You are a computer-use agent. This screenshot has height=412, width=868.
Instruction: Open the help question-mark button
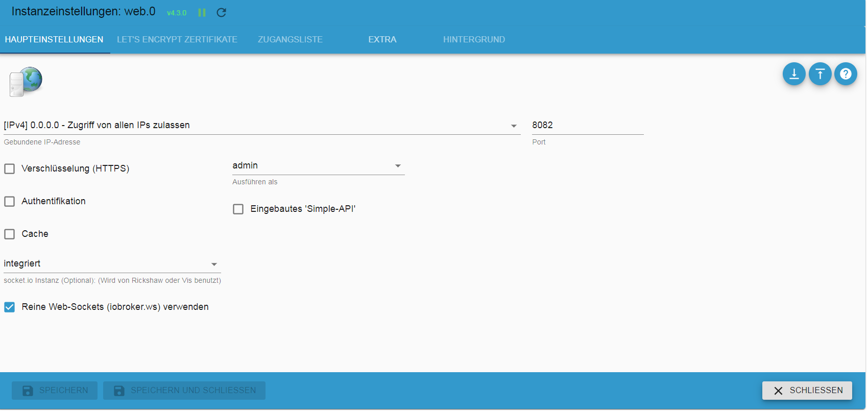(846, 74)
